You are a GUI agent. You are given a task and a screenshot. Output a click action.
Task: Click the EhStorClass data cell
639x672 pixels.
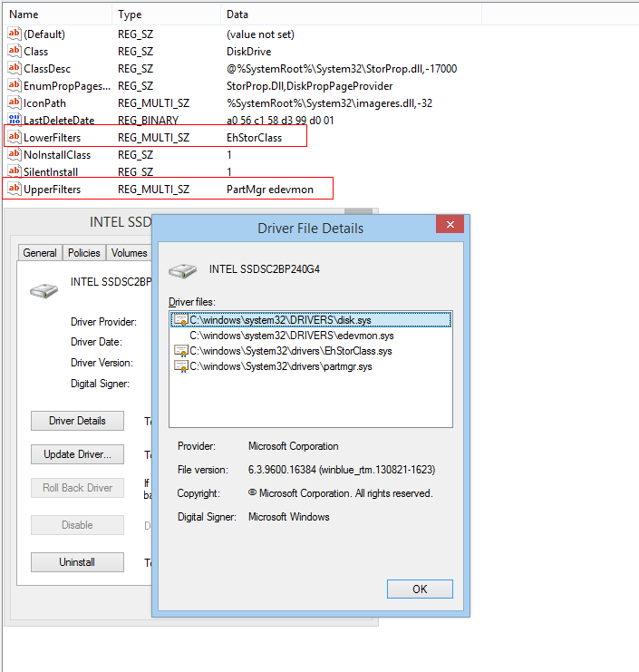[x=255, y=138]
